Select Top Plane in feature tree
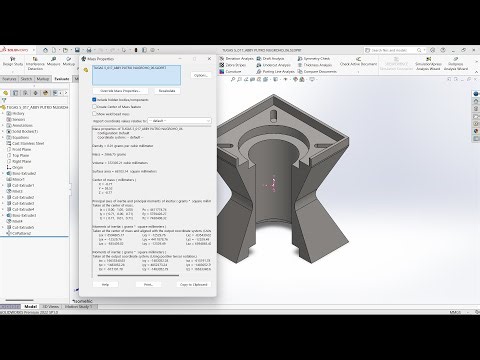The image size is (480, 360). (x=18, y=156)
